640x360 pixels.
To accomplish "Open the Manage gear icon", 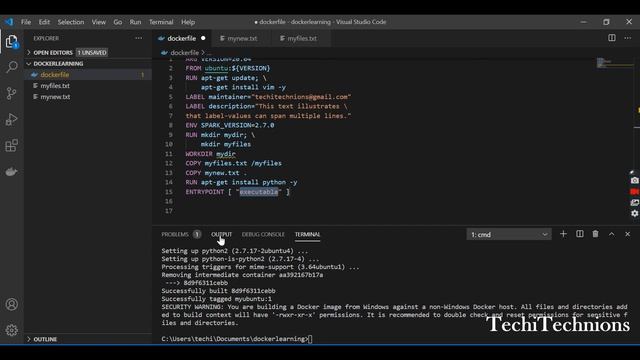I will [x=11, y=330].
